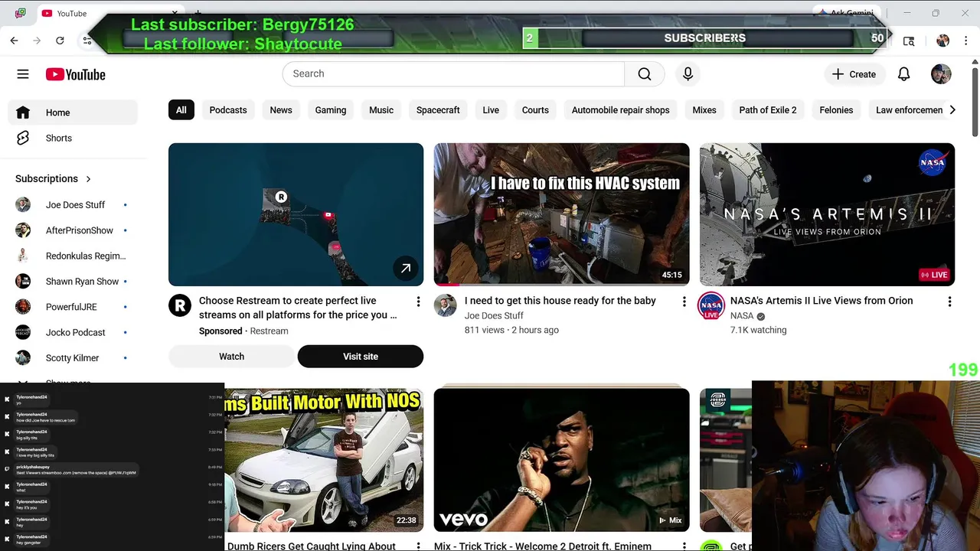
Task: Click the Chrome cast/media toolbar icon
Action: 909,41
